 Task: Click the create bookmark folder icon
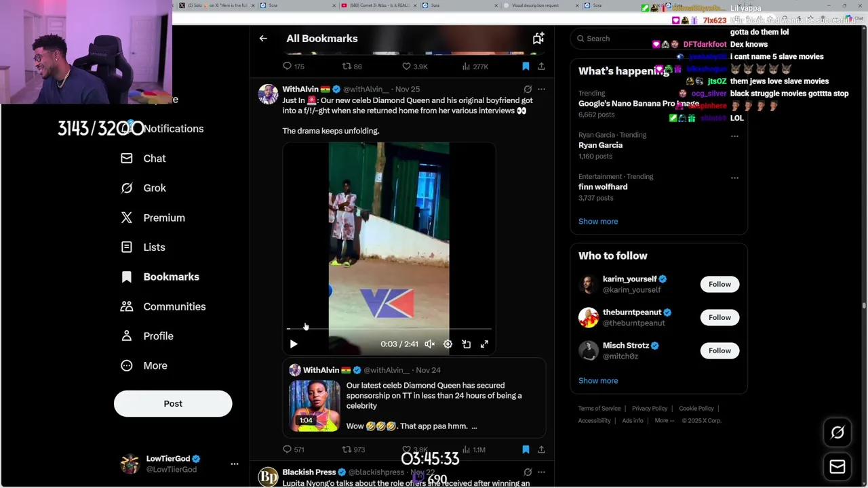[538, 39]
